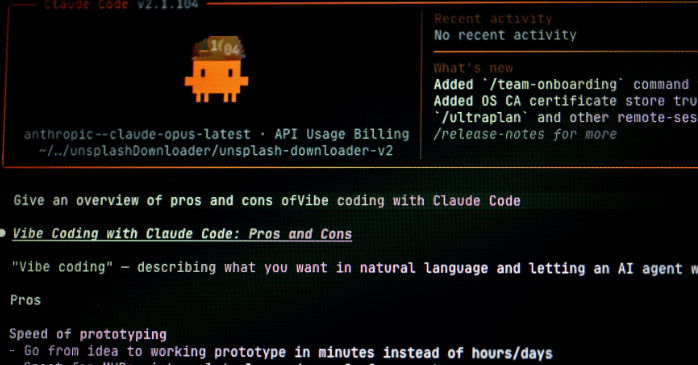The width and height of the screenshot is (698, 365).
Task: Click the orange Claude Code mascot
Action: (x=216, y=69)
